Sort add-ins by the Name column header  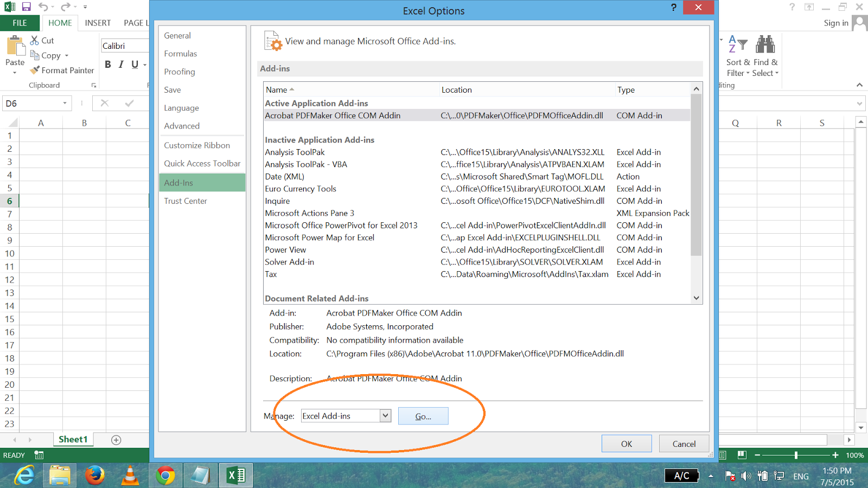tap(351, 89)
